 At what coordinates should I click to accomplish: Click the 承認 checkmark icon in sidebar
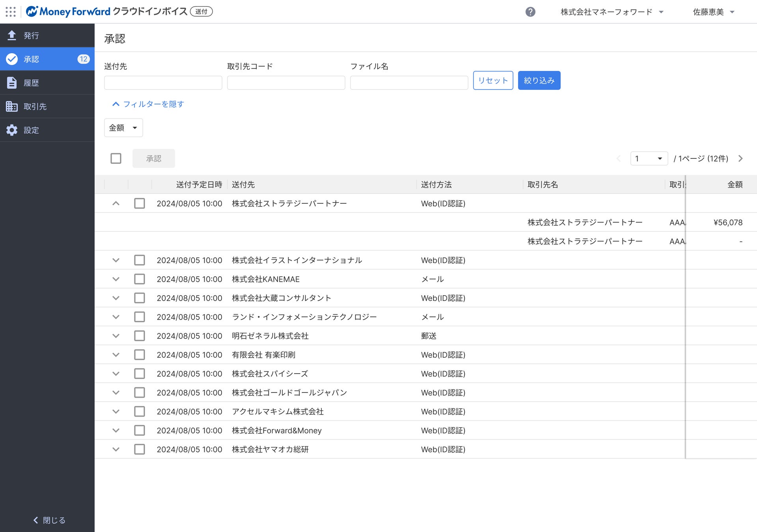click(12, 59)
